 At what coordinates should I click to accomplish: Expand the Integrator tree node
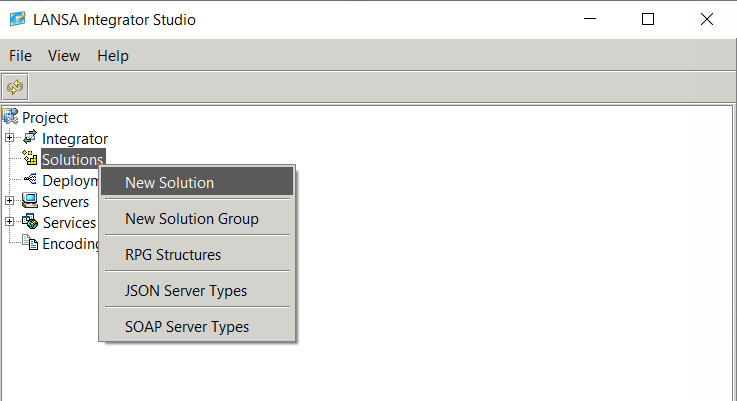point(9,138)
